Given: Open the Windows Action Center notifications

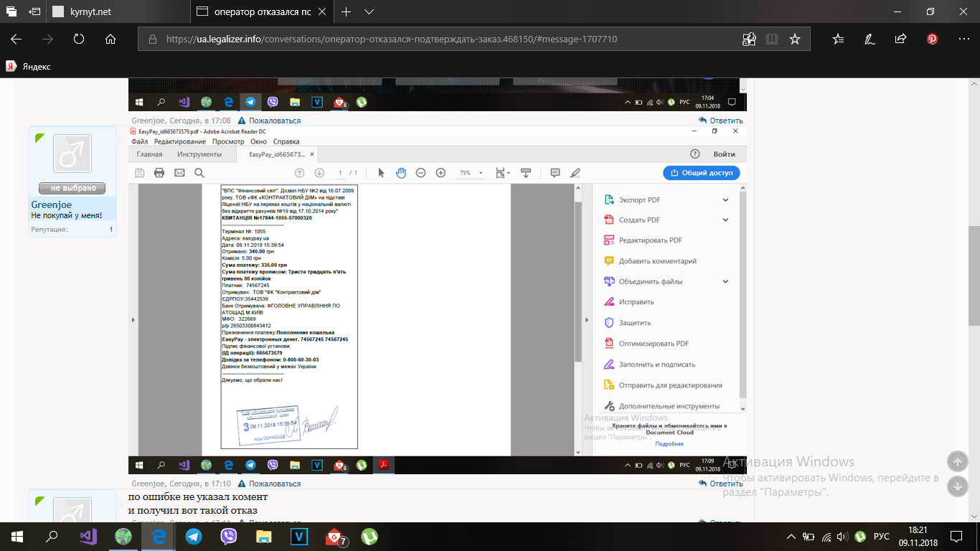Looking at the screenshot, I should [957, 536].
